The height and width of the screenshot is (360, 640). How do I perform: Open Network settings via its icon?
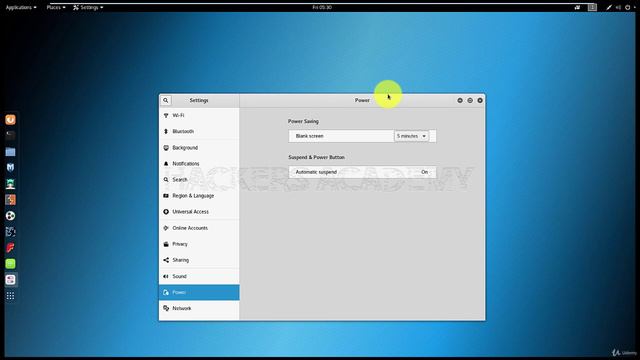pyautogui.click(x=166, y=308)
